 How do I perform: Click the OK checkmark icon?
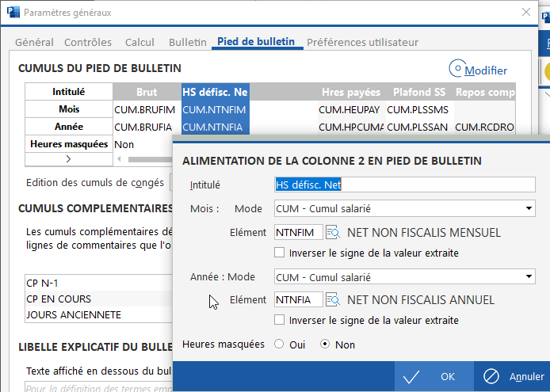[x=411, y=377]
